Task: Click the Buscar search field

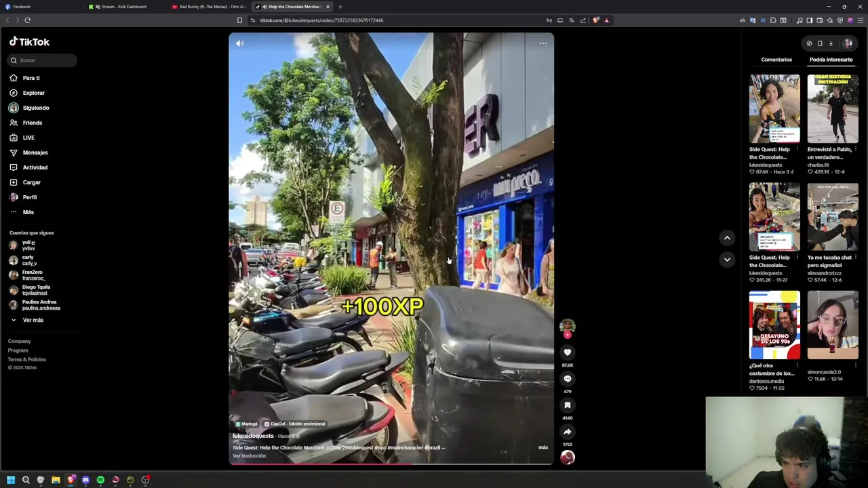Action: 42,60
